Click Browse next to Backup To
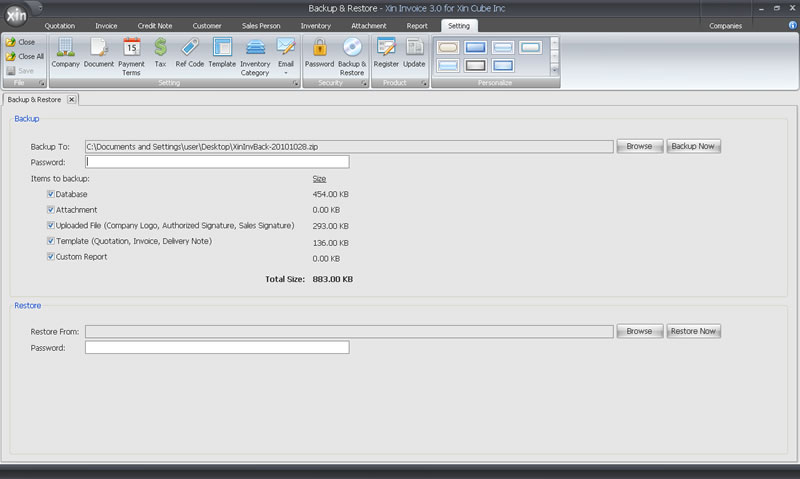The width and height of the screenshot is (800, 479). 639,146
